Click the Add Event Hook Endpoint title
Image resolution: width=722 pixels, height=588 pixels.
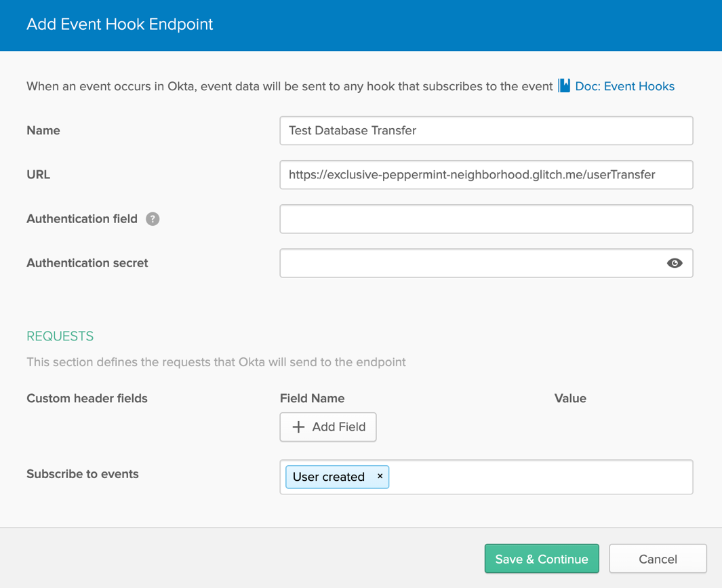[119, 24]
